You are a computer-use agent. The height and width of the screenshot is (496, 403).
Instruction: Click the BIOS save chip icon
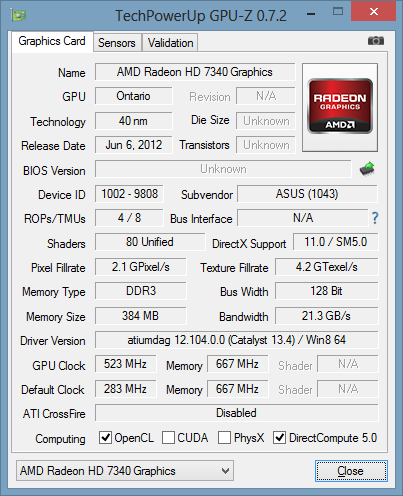tap(367, 169)
